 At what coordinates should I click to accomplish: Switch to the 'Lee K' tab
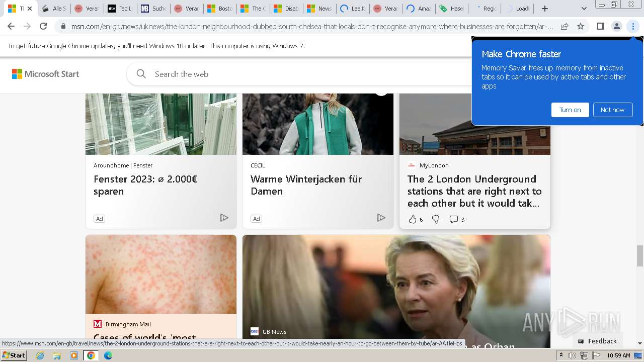[x=352, y=9]
